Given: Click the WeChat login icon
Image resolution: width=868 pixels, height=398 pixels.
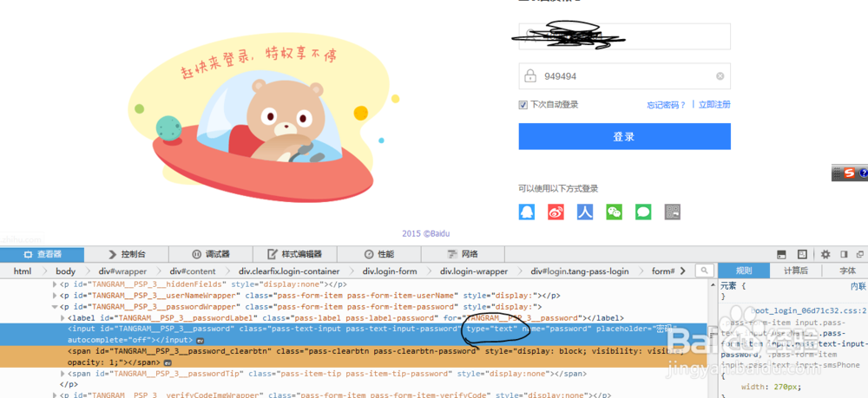Looking at the screenshot, I should [x=614, y=212].
